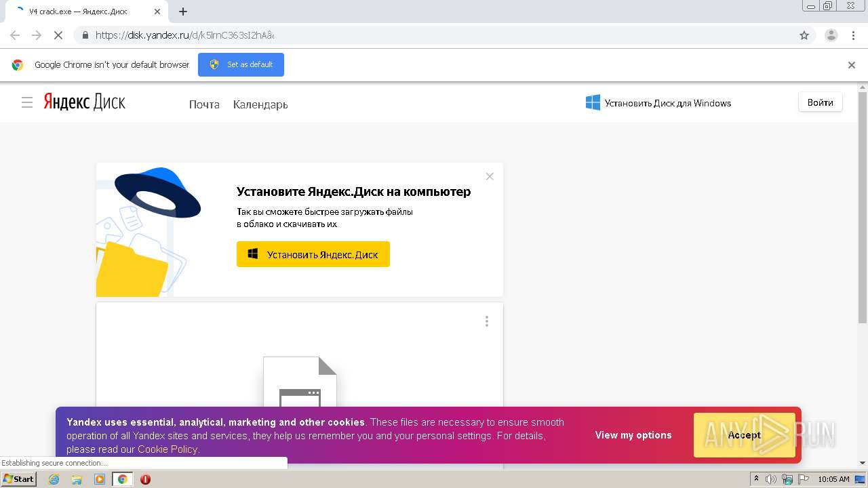Click the site lock icon
The height and width of the screenshot is (488, 868).
click(x=85, y=35)
